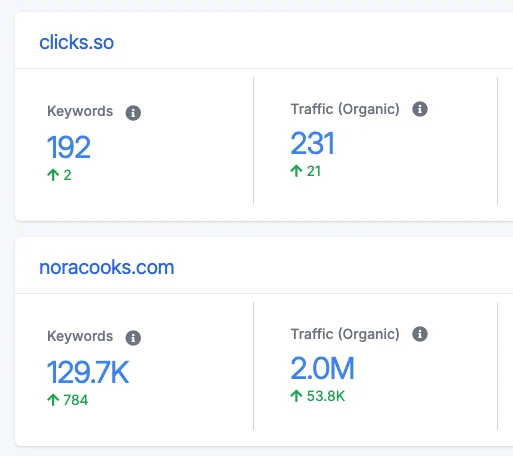Click info icon beside clicks.so Keywords
The width and height of the screenshot is (513, 456).
pyautogui.click(x=133, y=113)
